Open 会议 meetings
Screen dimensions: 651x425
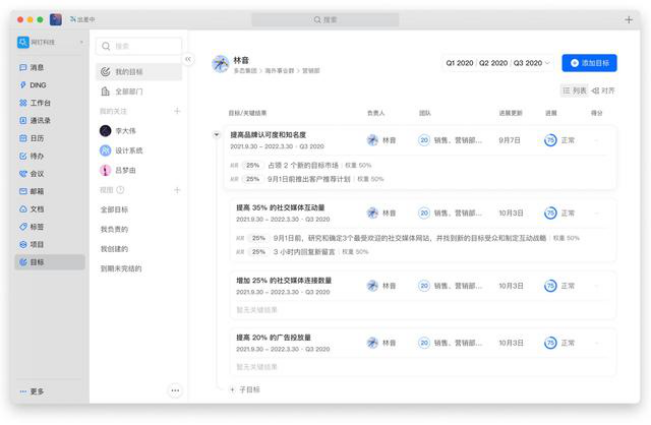pos(32,173)
